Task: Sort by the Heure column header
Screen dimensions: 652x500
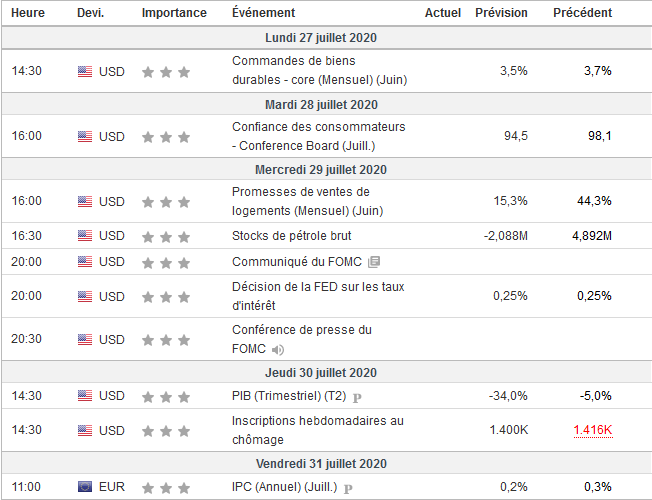Action: click(27, 13)
